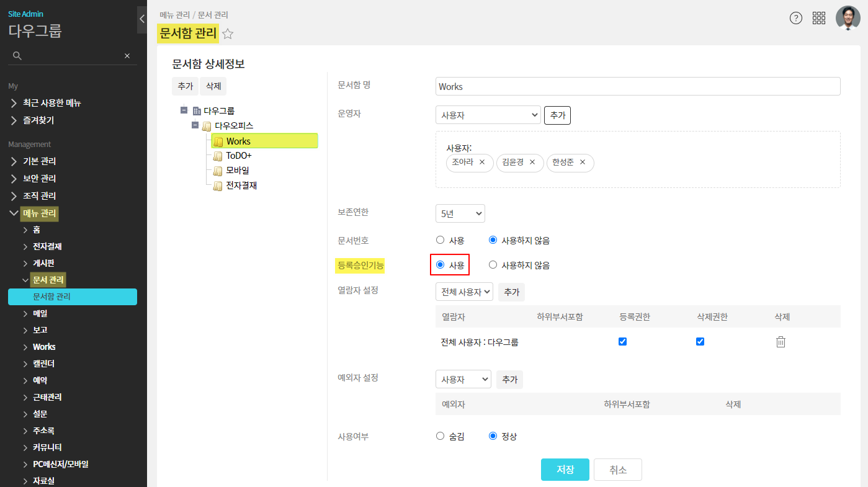Open the Works menu in sidebar
The height and width of the screenshot is (487, 868).
tap(44, 347)
